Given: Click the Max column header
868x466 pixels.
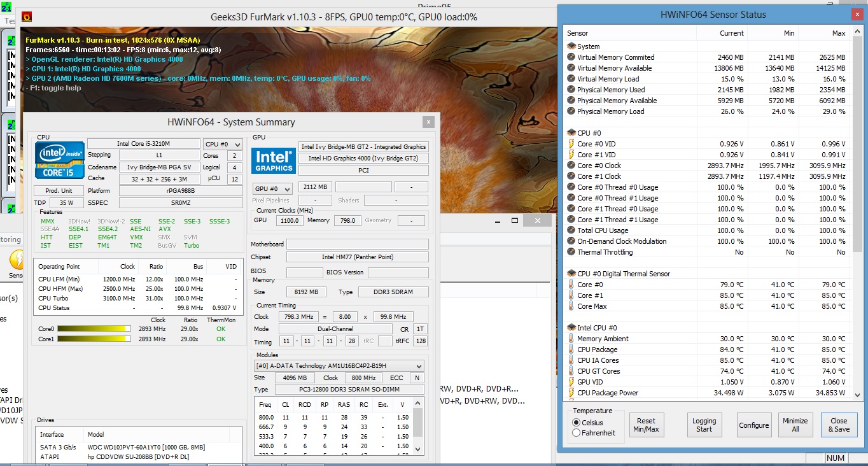Looking at the screenshot, I should tap(824, 33).
